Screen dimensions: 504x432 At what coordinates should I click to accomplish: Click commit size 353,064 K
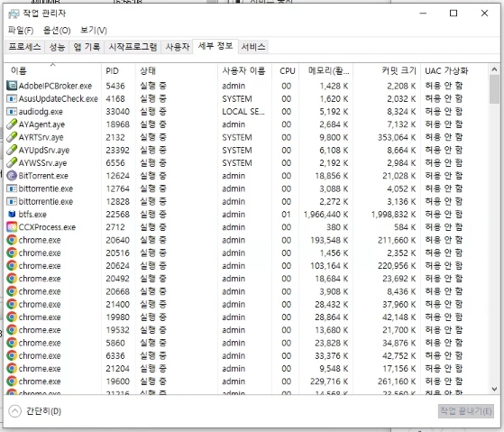[x=397, y=137]
